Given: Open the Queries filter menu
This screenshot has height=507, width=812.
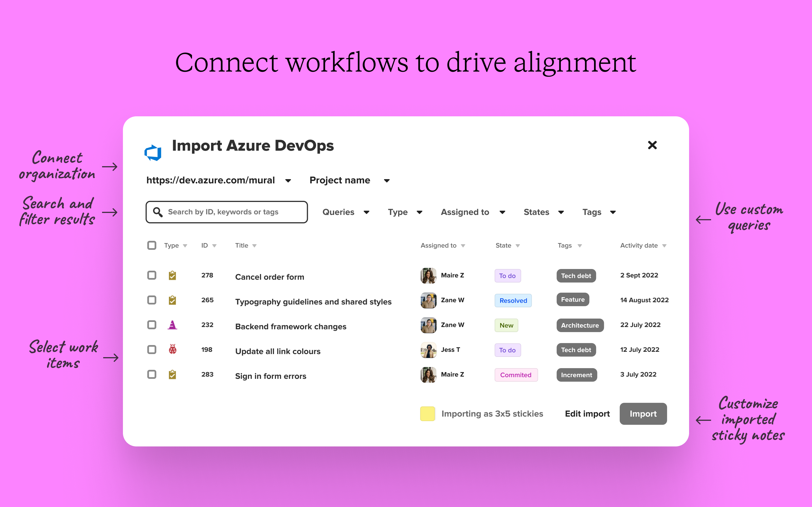Looking at the screenshot, I should click(346, 212).
